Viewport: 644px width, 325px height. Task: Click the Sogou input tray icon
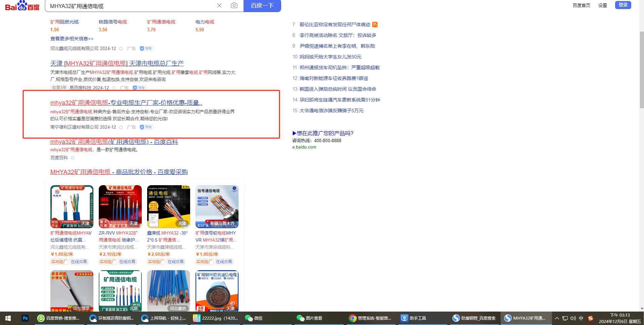point(591,318)
